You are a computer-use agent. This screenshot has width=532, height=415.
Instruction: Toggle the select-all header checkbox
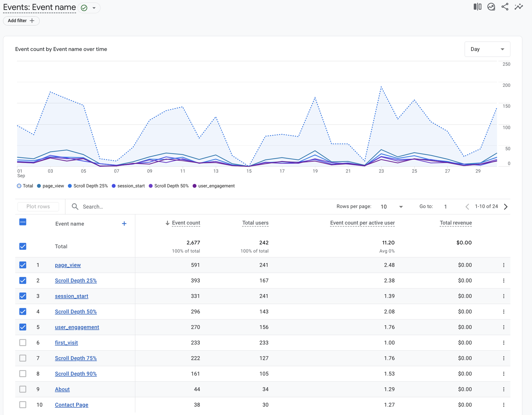coord(23,222)
